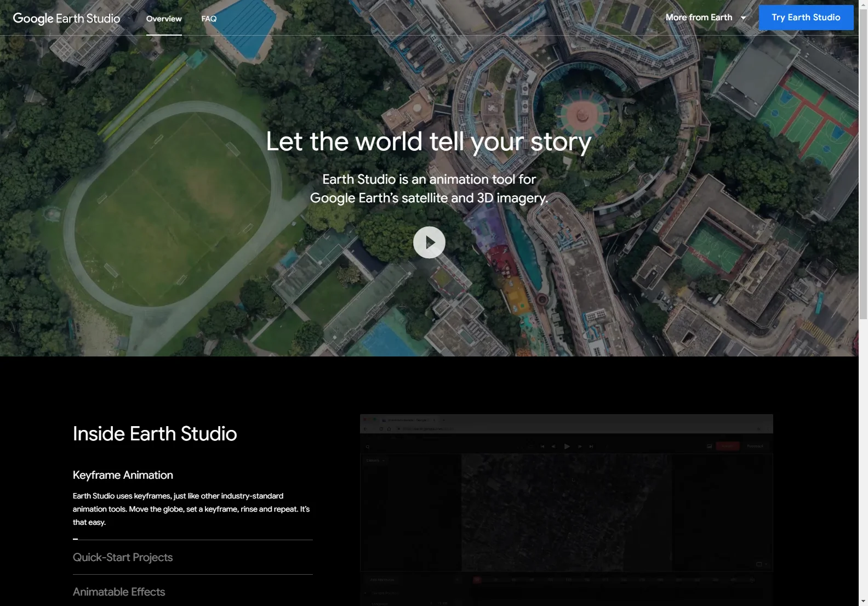The width and height of the screenshot is (868, 606).
Task: Click the 'Earth Studio uses keyframes' paragraph
Action: coord(191,509)
